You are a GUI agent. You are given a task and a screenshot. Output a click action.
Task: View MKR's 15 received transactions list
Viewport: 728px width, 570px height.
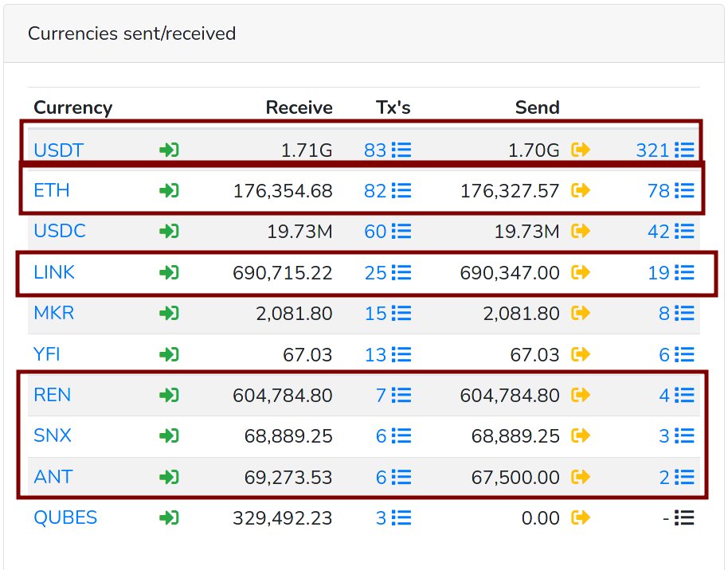pyautogui.click(x=388, y=314)
